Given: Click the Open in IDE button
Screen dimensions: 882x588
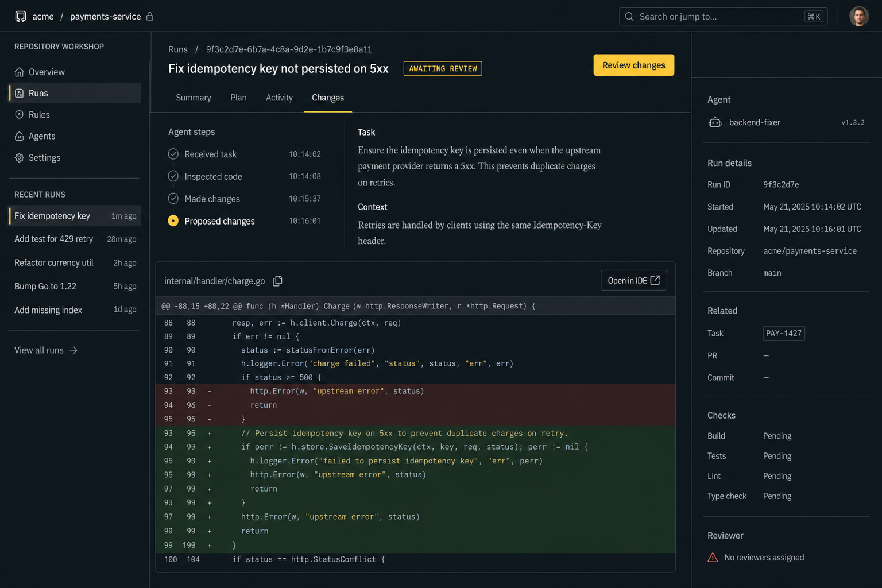Looking at the screenshot, I should point(633,280).
